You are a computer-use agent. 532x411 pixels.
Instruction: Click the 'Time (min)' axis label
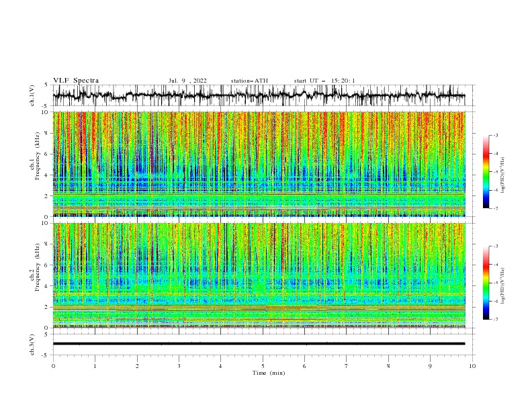coord(269,373)
